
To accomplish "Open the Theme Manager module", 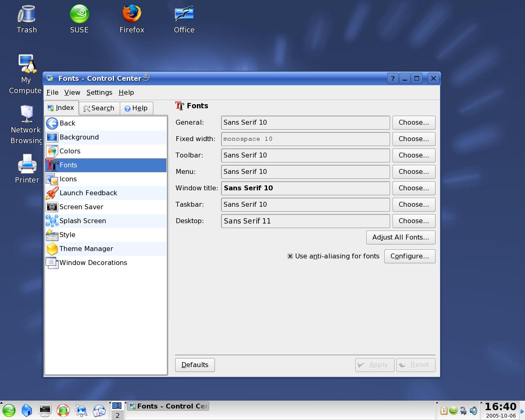I will 106,249.
